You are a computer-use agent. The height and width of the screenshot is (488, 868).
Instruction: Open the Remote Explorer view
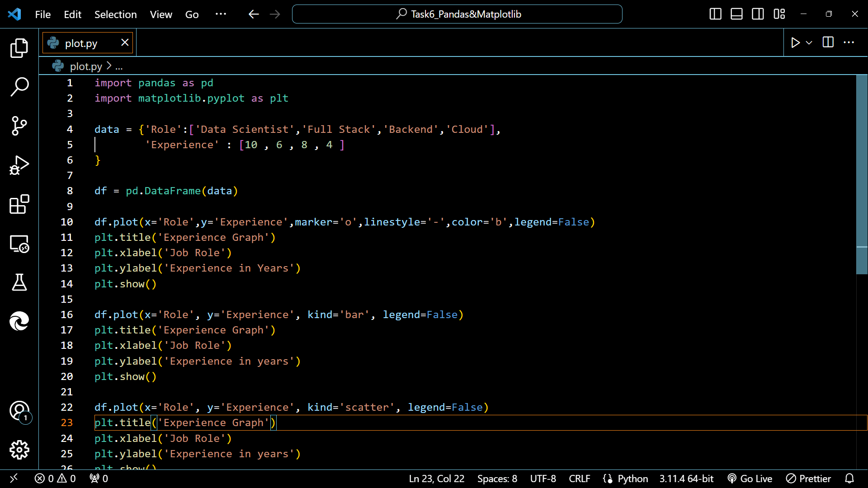[x=19, y=244]
